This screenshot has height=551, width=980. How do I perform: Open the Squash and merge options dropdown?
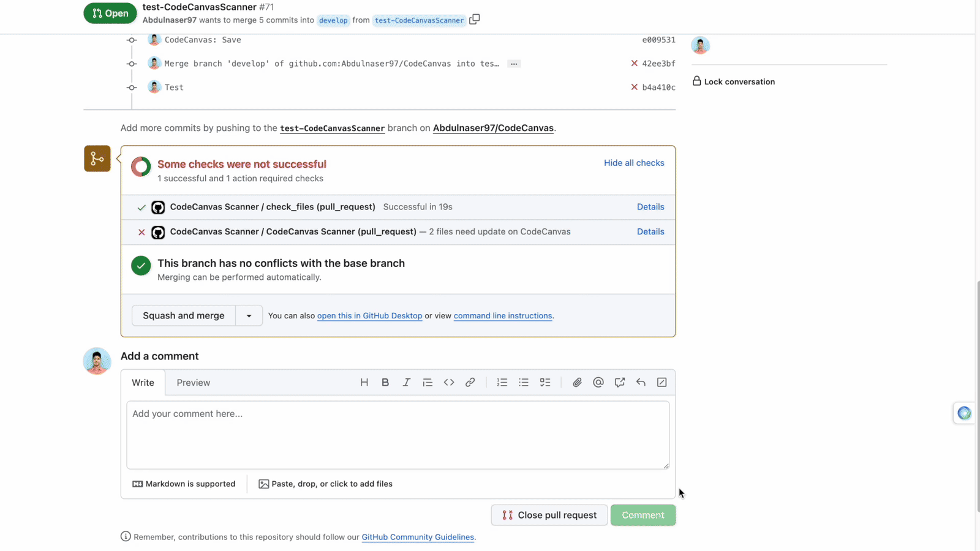point(249,315)
